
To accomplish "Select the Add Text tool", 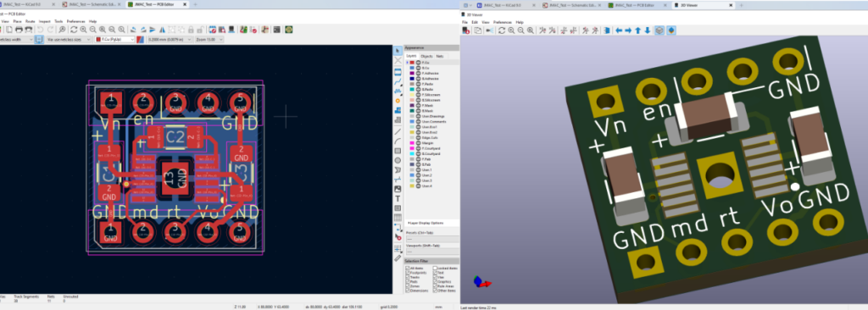I will [398, 199].
